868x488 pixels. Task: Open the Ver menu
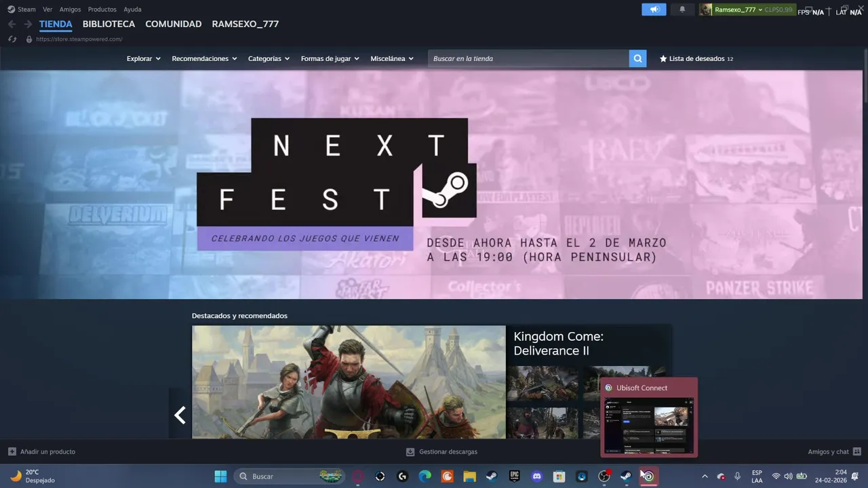point(47,9)
